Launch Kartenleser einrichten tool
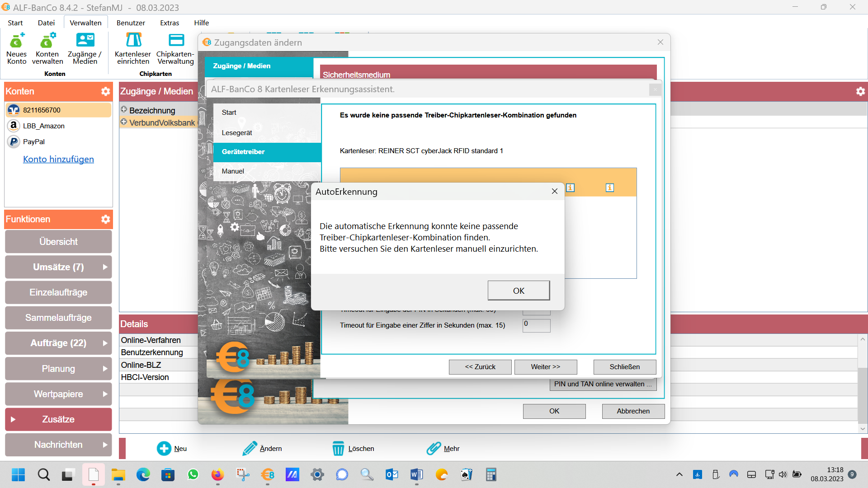 click(133, 48)
